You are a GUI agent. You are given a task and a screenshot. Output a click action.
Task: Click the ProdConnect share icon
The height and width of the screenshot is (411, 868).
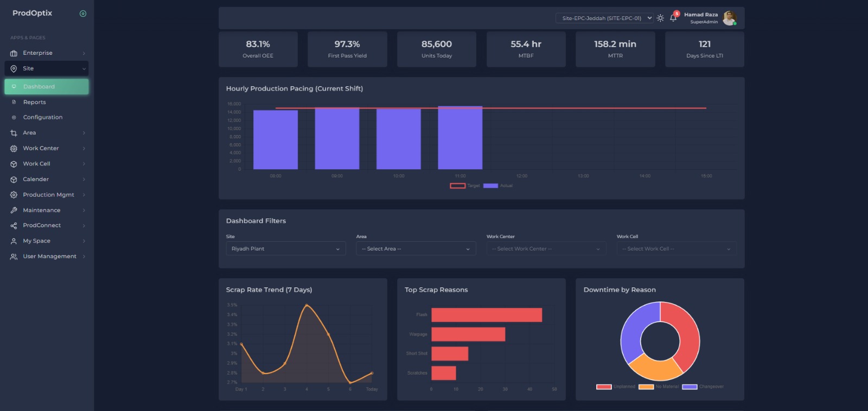14,226
